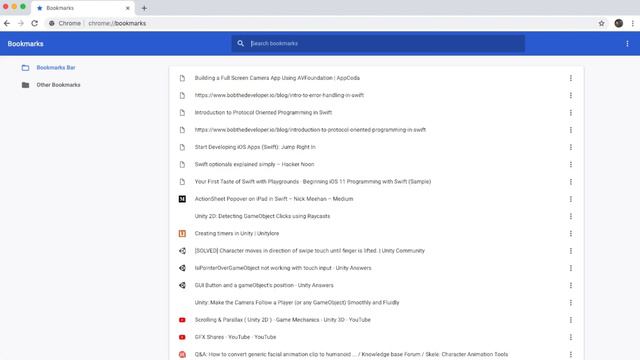Open more actions for GUI Button and a gameObject's position

(571, 285)
